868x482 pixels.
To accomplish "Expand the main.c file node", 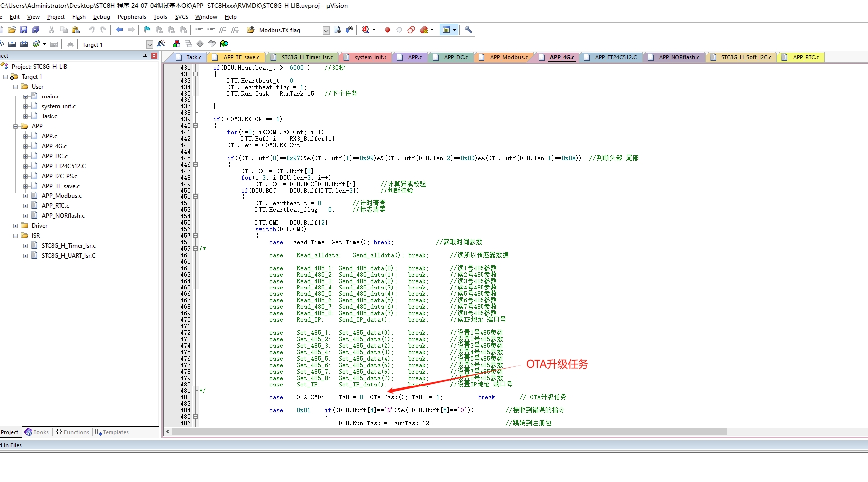I will point(25,96).
